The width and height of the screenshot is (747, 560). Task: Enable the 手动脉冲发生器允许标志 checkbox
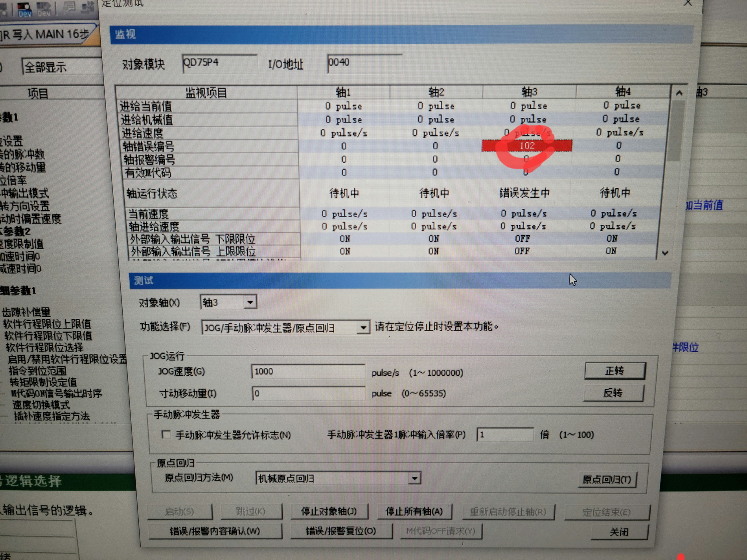tap(166, 434)
